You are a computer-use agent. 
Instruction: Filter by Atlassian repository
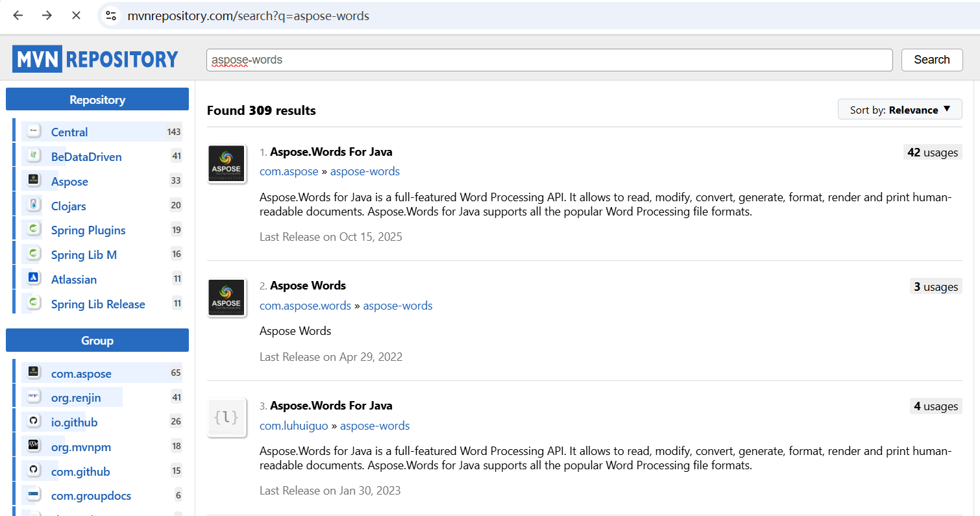74,279
